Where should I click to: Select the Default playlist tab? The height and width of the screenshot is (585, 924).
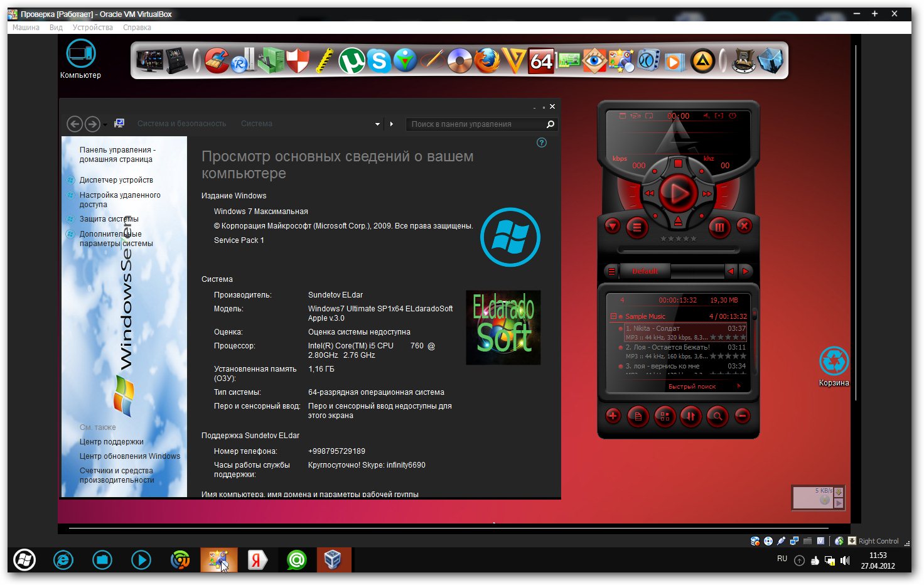(x=645, y=271)
